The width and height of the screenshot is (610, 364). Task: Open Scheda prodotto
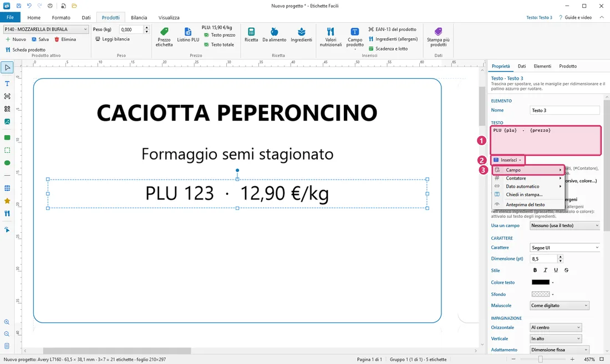[x=26, y=50]
